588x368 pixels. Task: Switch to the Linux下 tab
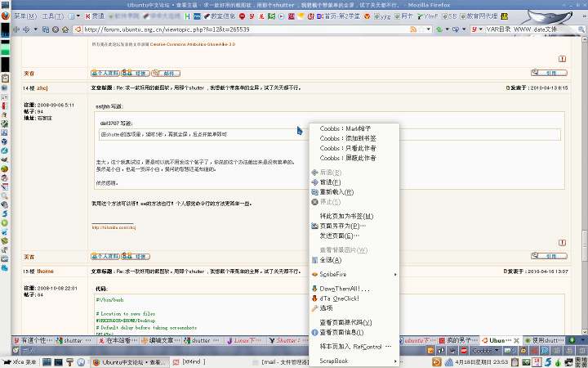coord(246,340)
